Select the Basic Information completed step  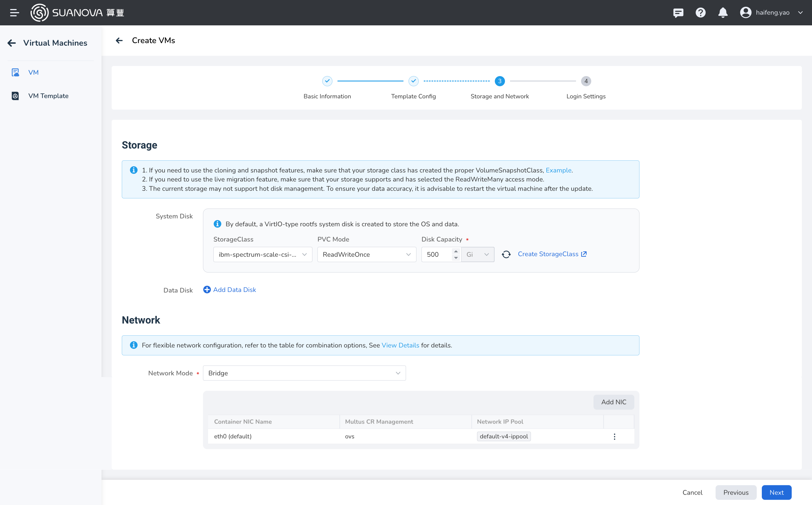tap(327, 81)
